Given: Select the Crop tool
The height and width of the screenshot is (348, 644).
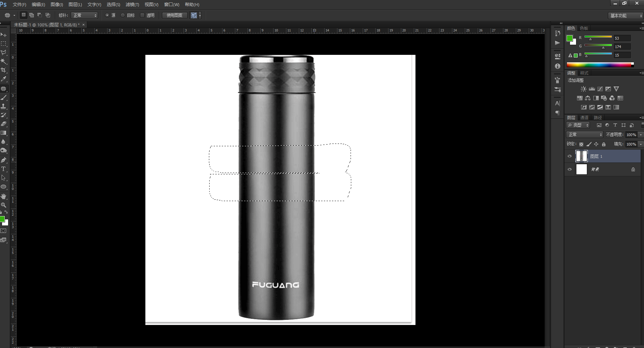Looking at the screenshot, I should (x=4, y=70).
